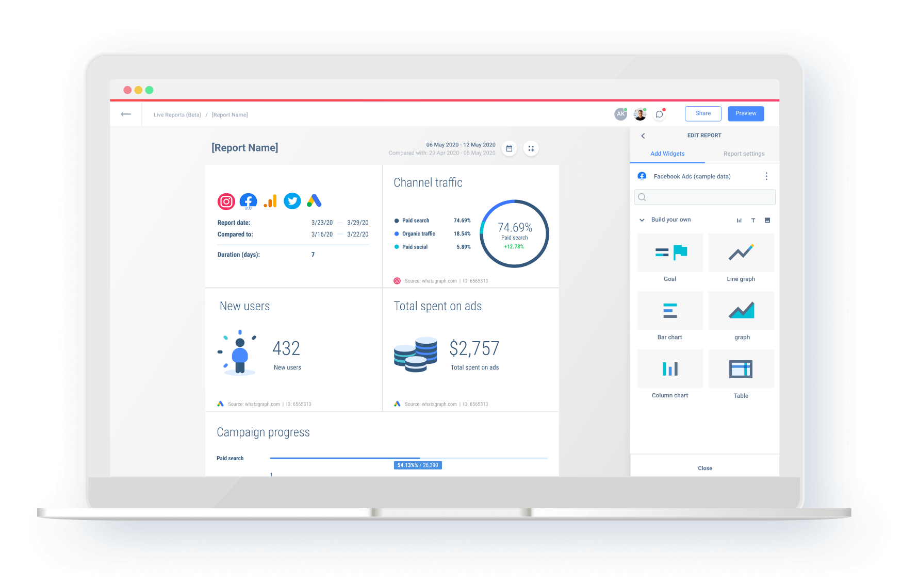Click the Instagram channel icon
918x588 pixels.
[226, 201]
